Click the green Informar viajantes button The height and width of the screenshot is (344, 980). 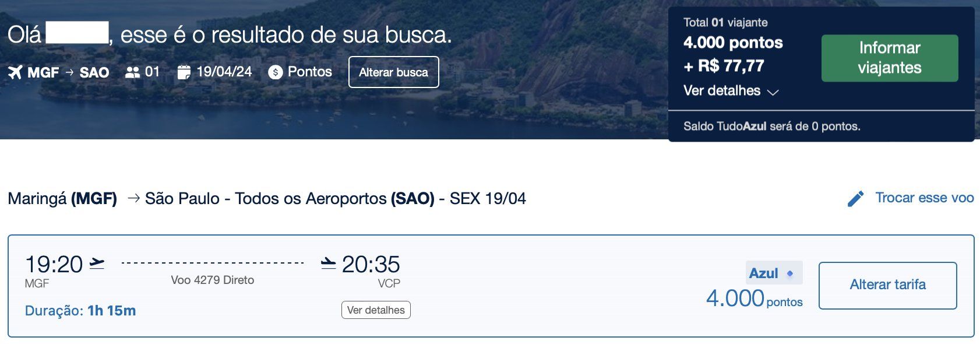[890, 58]
